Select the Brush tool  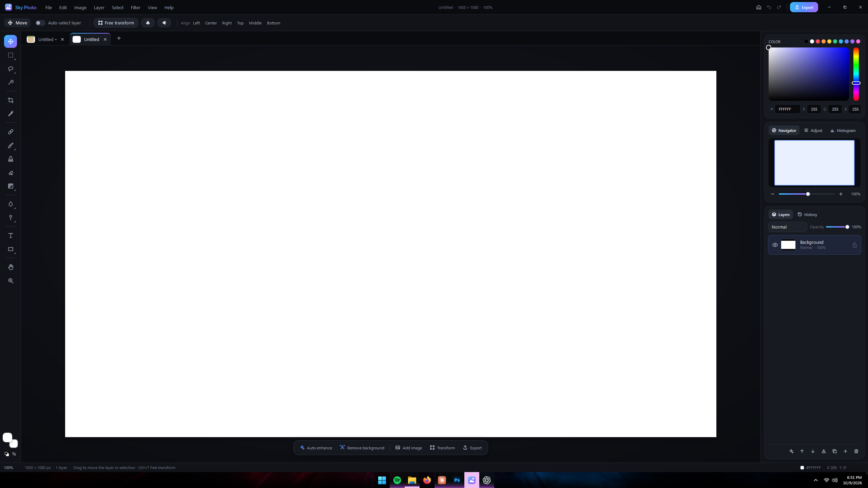click(11, 145)
